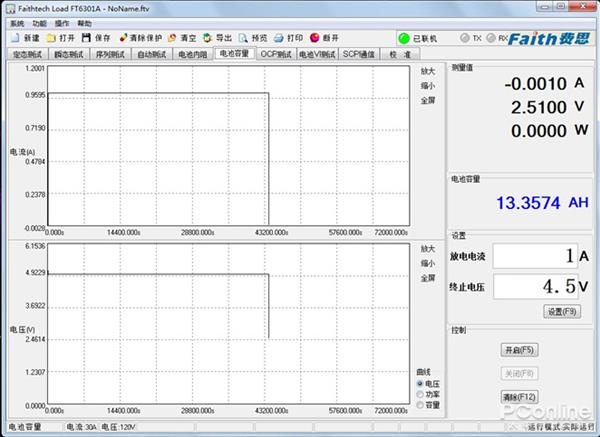600x437 pixels.
Task: Switch to the 电池内阻 tab
Action: click(193, 54)
